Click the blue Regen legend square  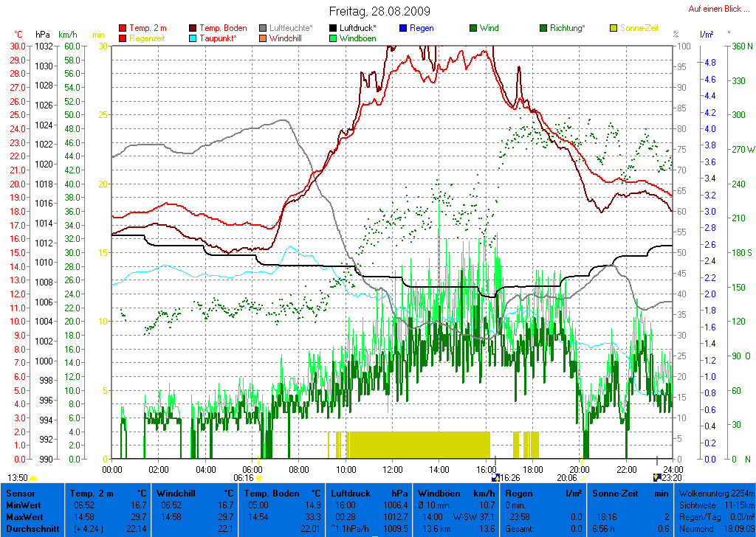click(x=402, y=28)
